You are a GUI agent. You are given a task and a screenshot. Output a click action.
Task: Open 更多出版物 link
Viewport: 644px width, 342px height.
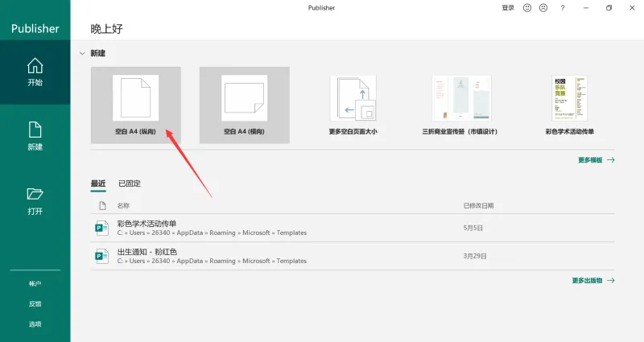point(593,280)
